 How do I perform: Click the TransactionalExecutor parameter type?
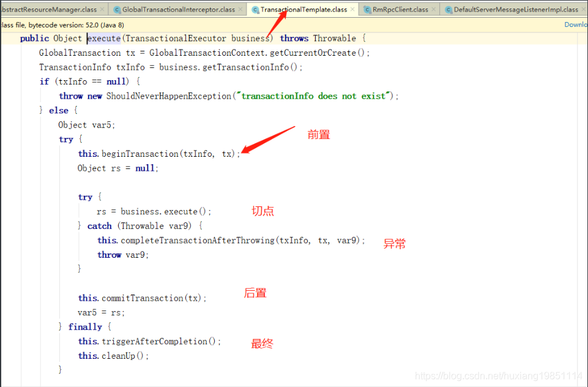(x=176, y=39)
